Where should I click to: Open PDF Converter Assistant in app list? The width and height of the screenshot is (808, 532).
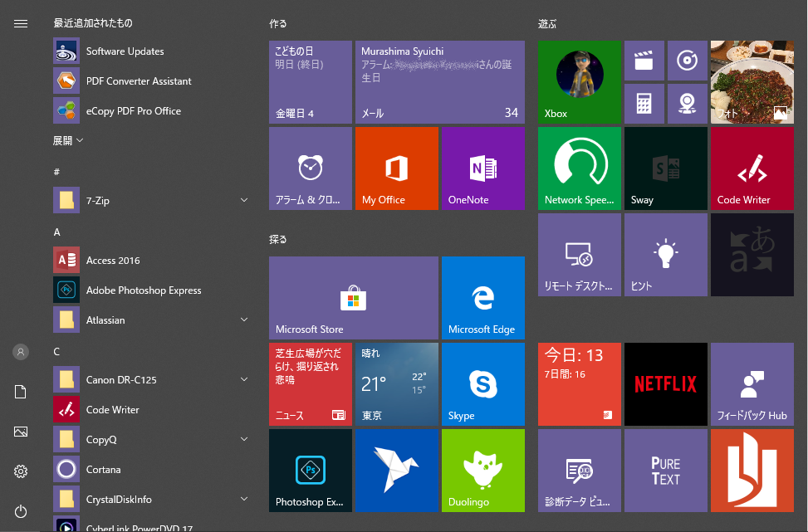click(152, 81)
